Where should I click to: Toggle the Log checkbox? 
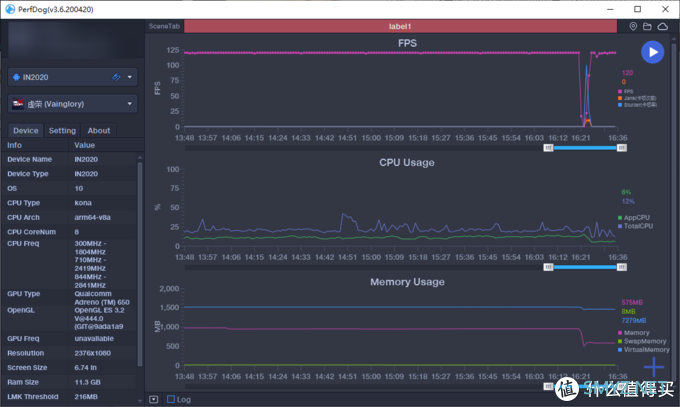tap(171, 399)
